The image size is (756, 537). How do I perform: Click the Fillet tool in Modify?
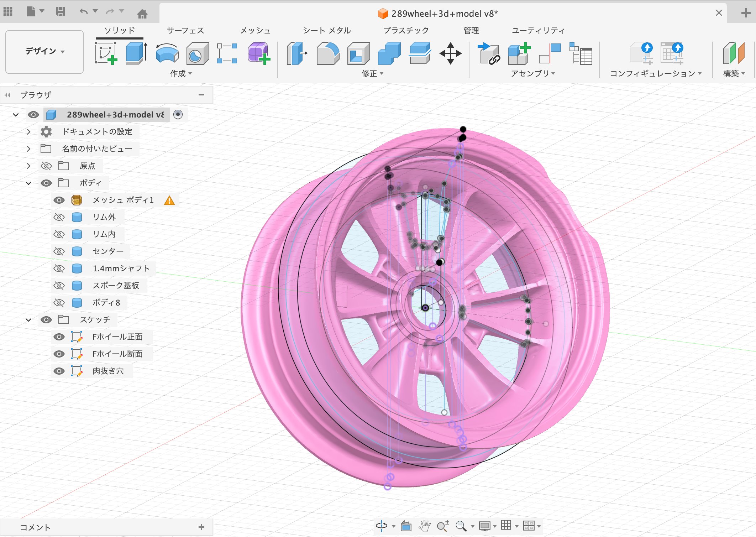click(328, 53)
